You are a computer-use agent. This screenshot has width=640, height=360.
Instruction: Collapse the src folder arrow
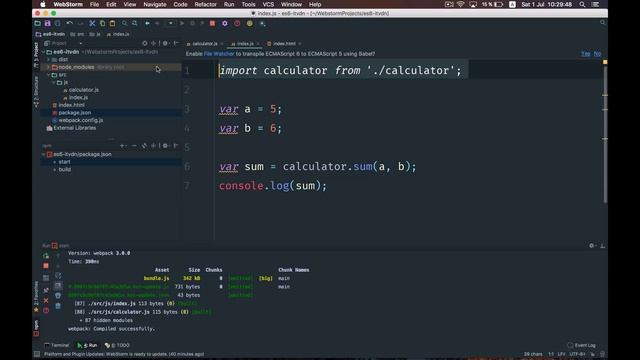pyautogui.click(x=48, y=75)
